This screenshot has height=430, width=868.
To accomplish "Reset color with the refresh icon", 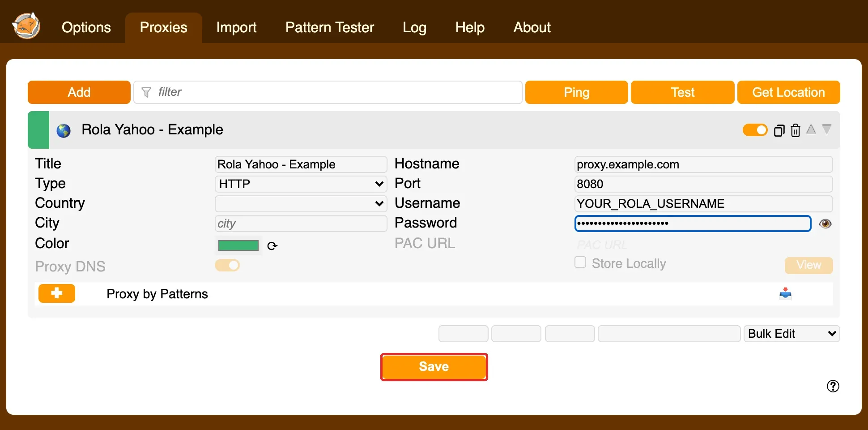I will tap(272, 246).
